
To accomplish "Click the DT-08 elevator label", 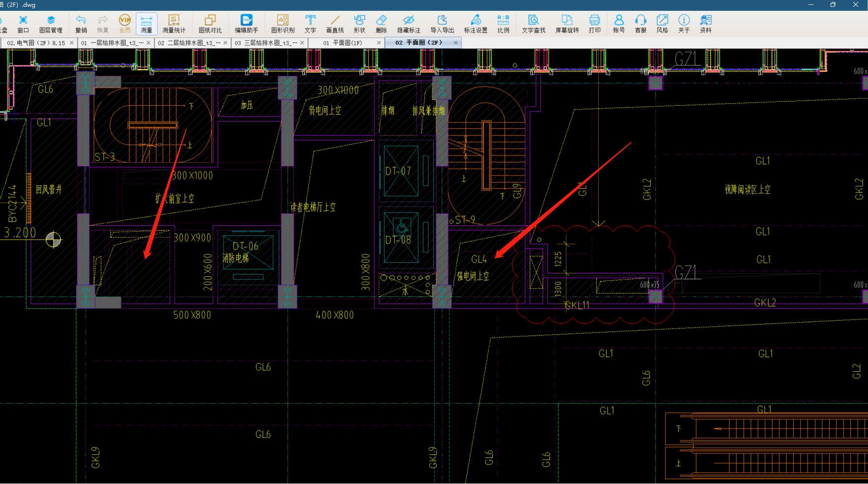I will pyautogui.click(x=398, y=240).
